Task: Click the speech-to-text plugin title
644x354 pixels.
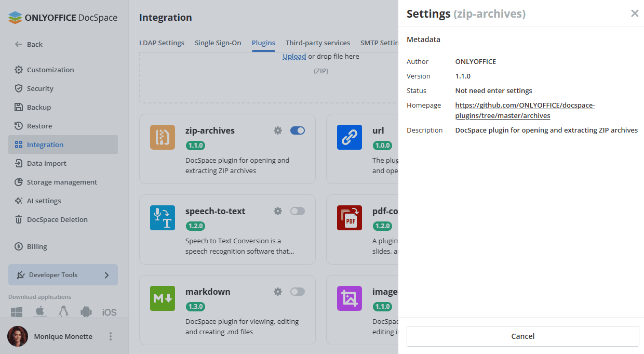Action: click(x=215, y=211)
